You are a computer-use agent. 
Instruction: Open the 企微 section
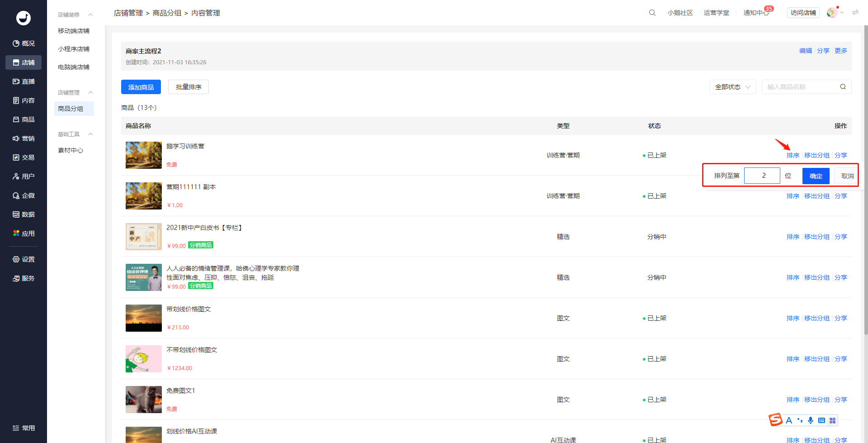(24, 195)
